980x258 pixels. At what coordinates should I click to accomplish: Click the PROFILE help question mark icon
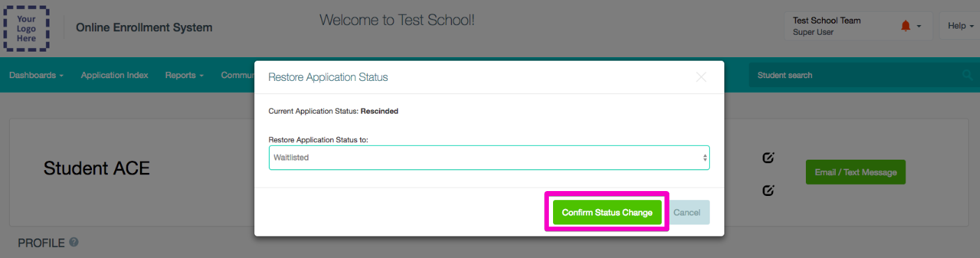pyautogui.click(x=74, y=243)
